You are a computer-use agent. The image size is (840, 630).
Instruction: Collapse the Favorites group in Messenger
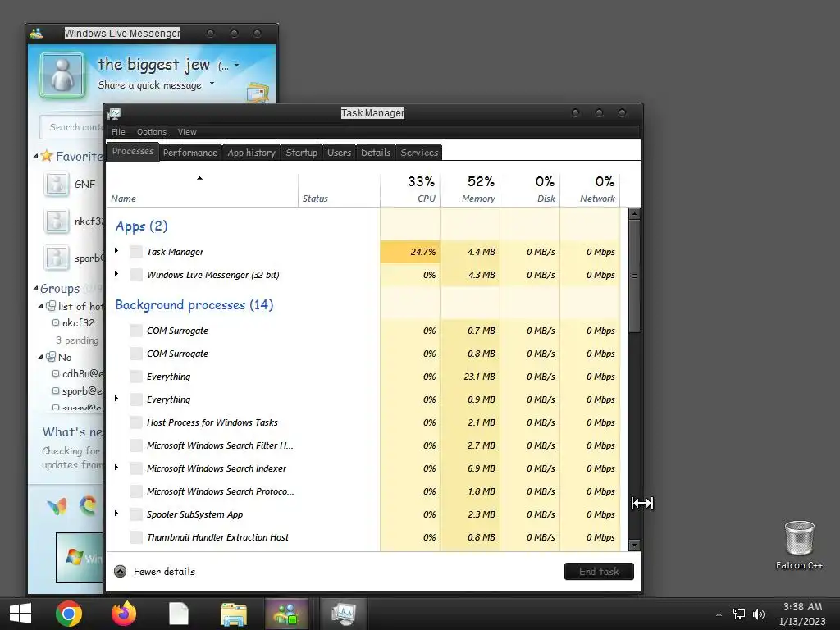pos(35,157)
